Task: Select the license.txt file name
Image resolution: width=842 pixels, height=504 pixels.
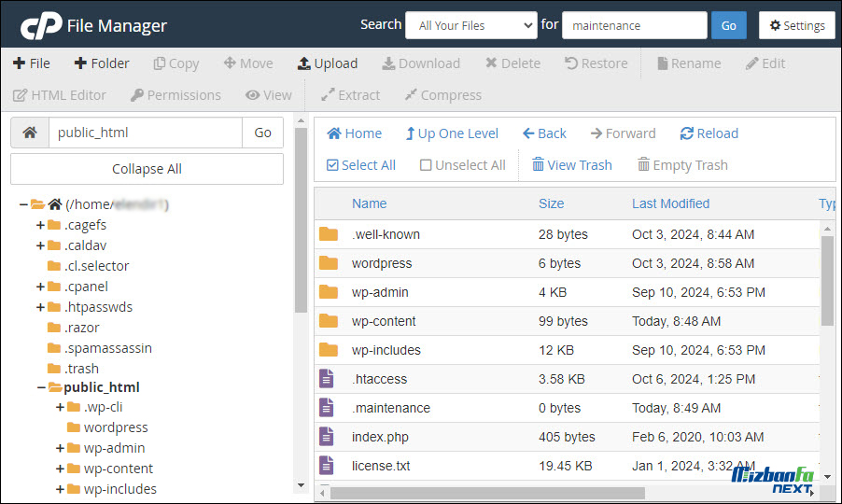Action: [381, 466]
